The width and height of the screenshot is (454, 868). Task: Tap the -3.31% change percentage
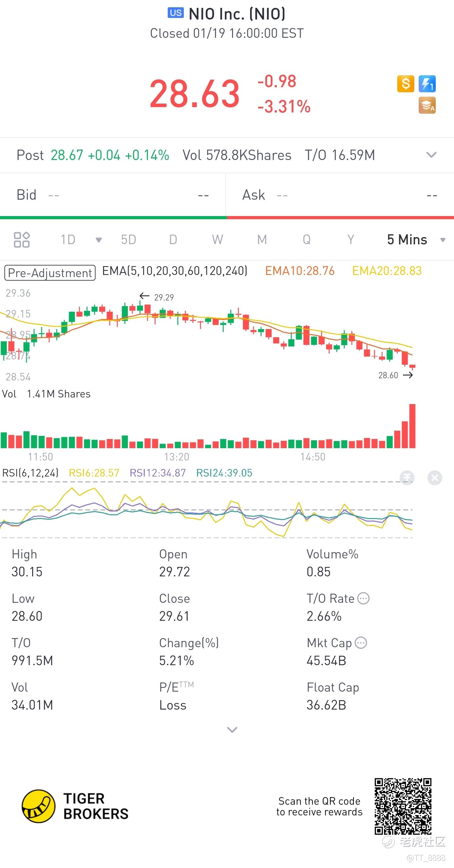(284, 106)
